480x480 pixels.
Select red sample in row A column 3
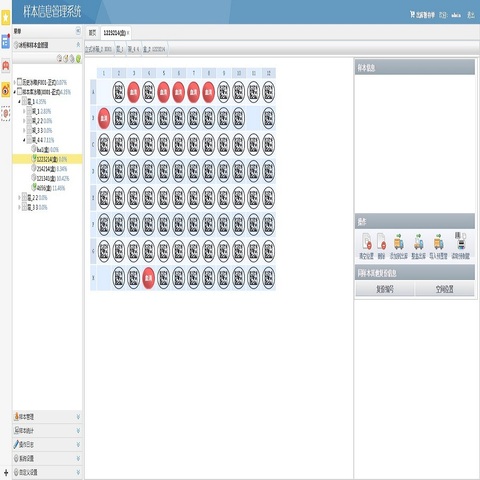(133, 92)
